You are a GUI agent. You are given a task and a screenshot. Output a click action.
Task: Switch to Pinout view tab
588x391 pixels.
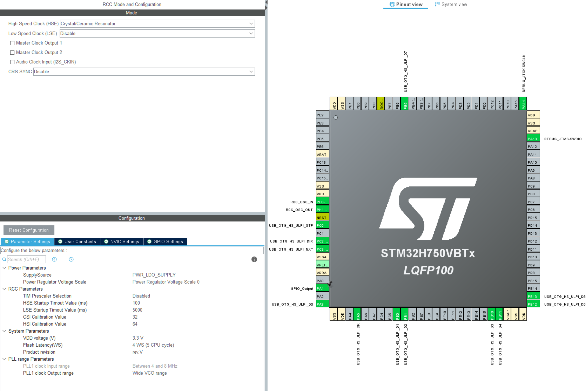(x=406, y=4)
